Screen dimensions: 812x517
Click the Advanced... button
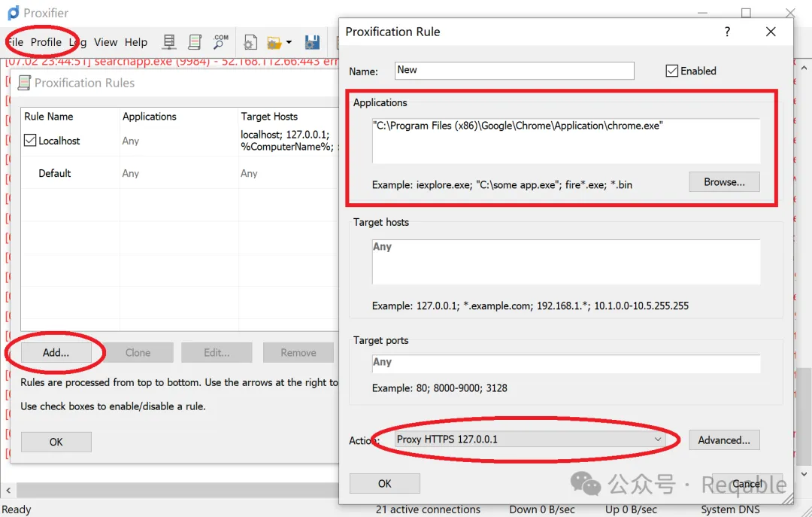724,439
